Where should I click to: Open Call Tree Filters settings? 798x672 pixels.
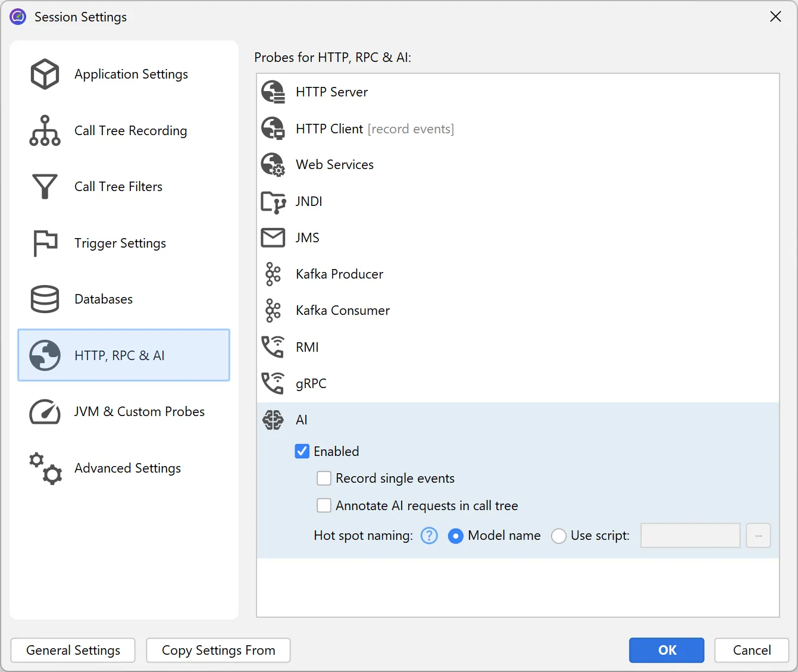[x=118, y=186]
